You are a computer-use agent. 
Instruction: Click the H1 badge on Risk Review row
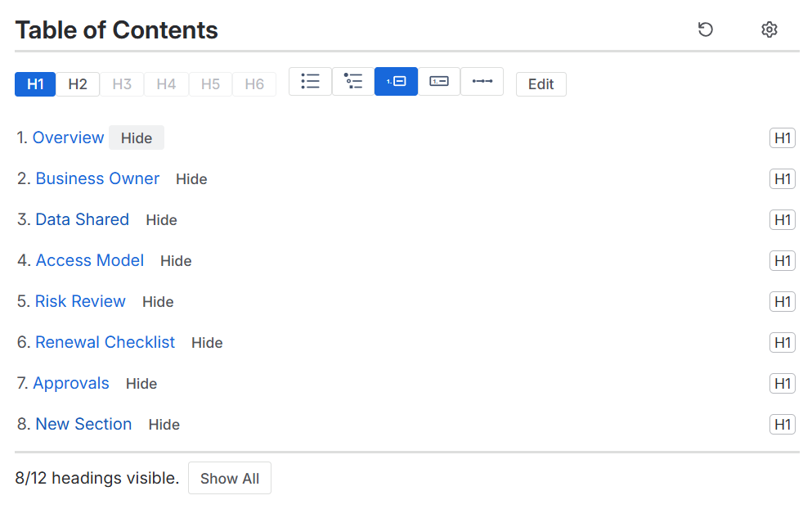tap(782, 302)
